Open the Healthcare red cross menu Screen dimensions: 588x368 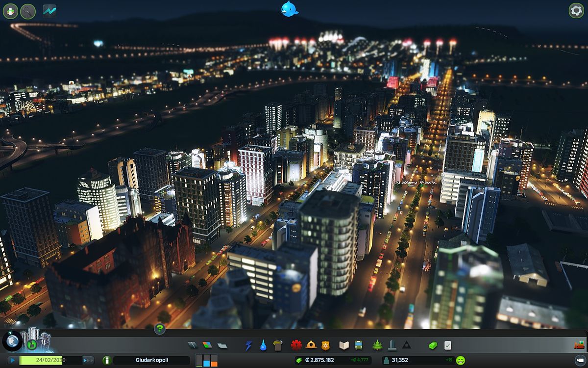tap(296, 345)
